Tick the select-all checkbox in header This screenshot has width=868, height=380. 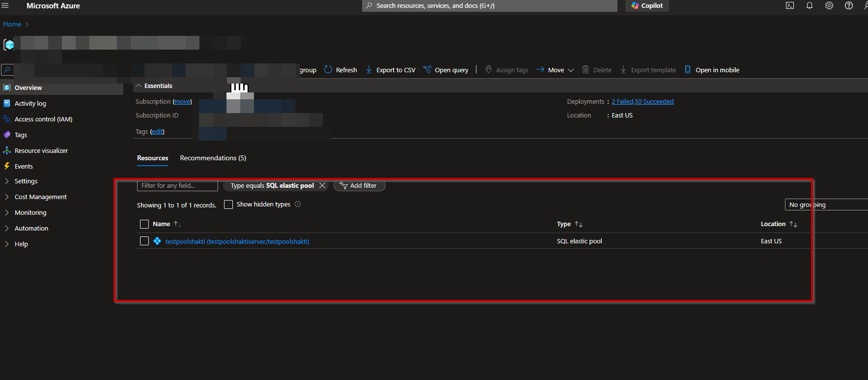pyautogui.click(x=144, y=224)
